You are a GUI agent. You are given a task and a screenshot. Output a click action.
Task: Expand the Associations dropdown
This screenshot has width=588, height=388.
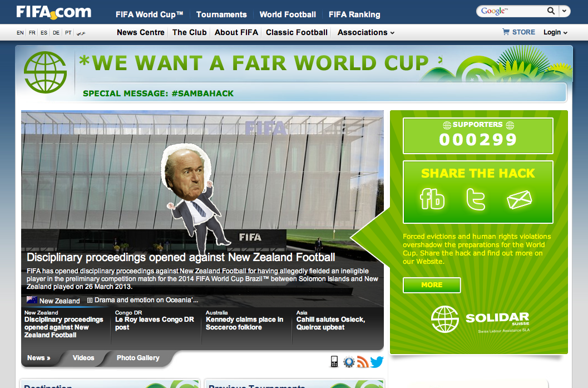tap(365, 32)
